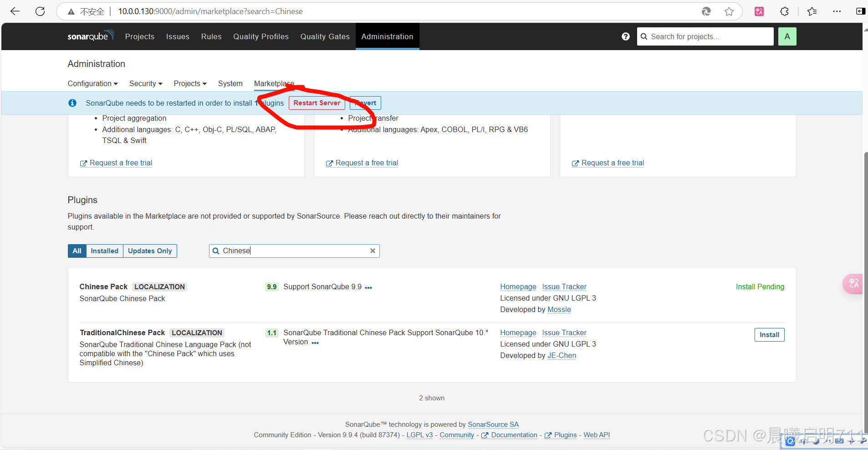Open Administration in top navigation
Screen dimensions: 868x450
[x=387, y=36]
